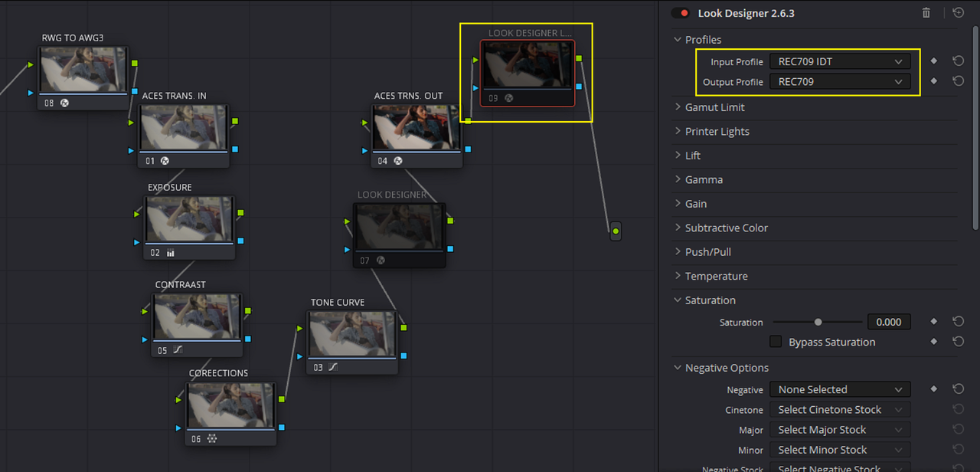
Task: Enable the Bypass Saturation checkbox
Action: coord(776,342)
